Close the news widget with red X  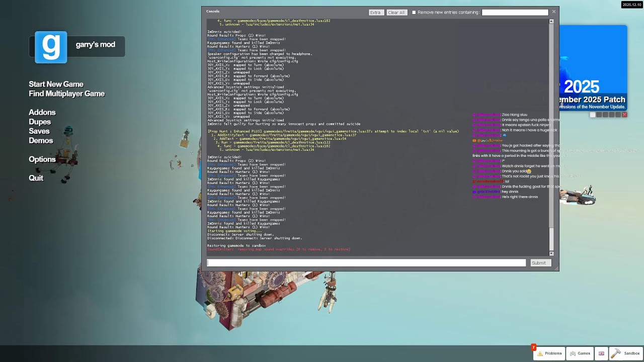(x=624, y=115)
